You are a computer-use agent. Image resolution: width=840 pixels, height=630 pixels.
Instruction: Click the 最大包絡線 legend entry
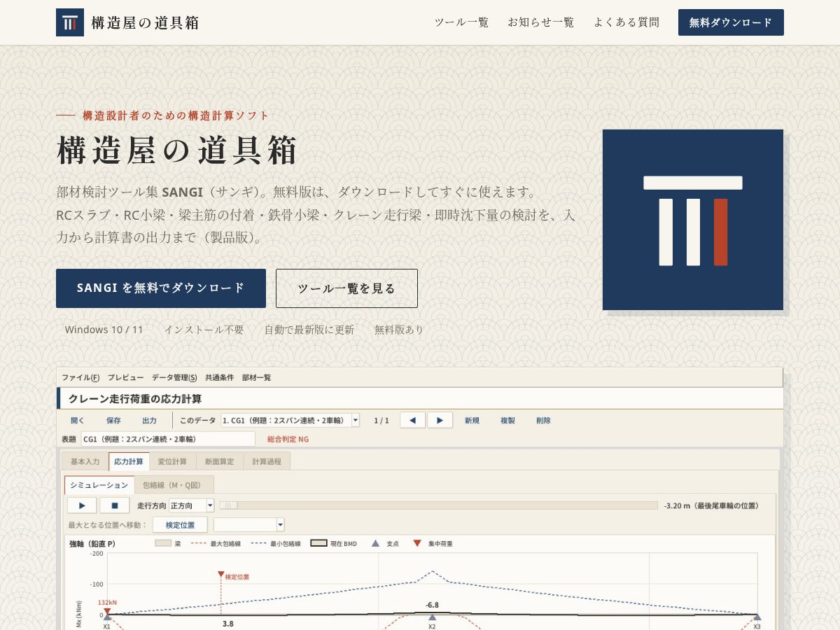click(x=216, y=543)
